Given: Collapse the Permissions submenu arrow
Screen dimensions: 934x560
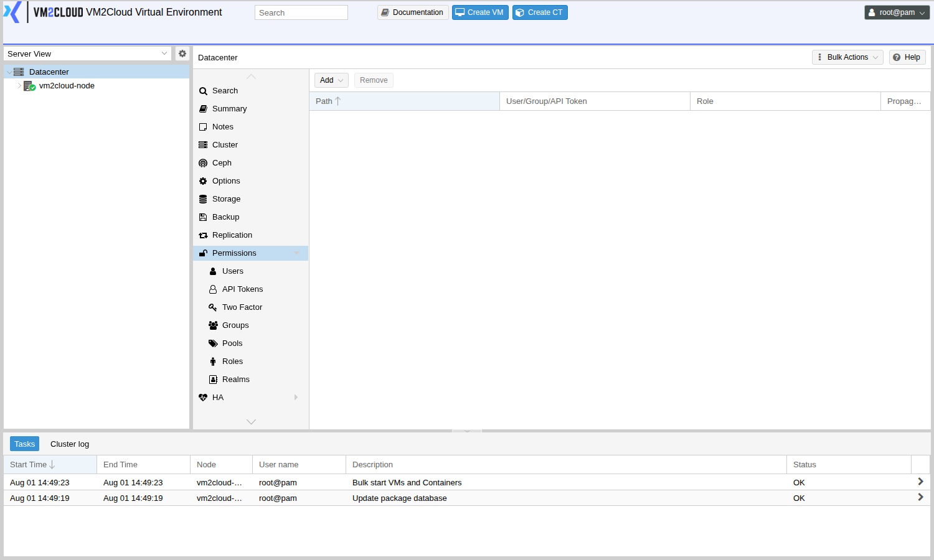Looking at the screenshot, I should tap(296, 253).
